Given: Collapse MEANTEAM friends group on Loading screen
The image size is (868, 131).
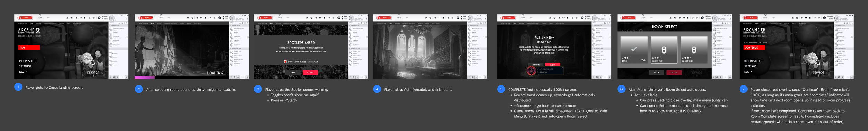Looking at the screenshot, I should (239, 49).
